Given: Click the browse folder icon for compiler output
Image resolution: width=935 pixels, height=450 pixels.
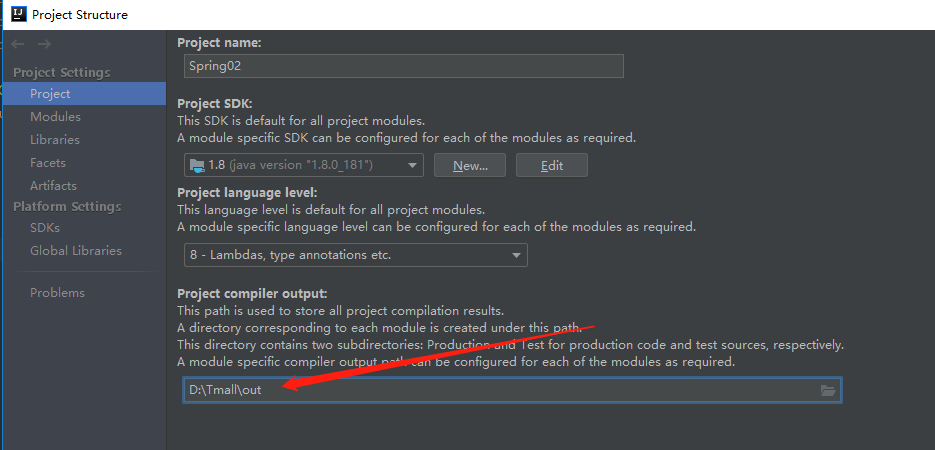Looking at the screenshot, I should pyautogui.click(x=828, y=390).
